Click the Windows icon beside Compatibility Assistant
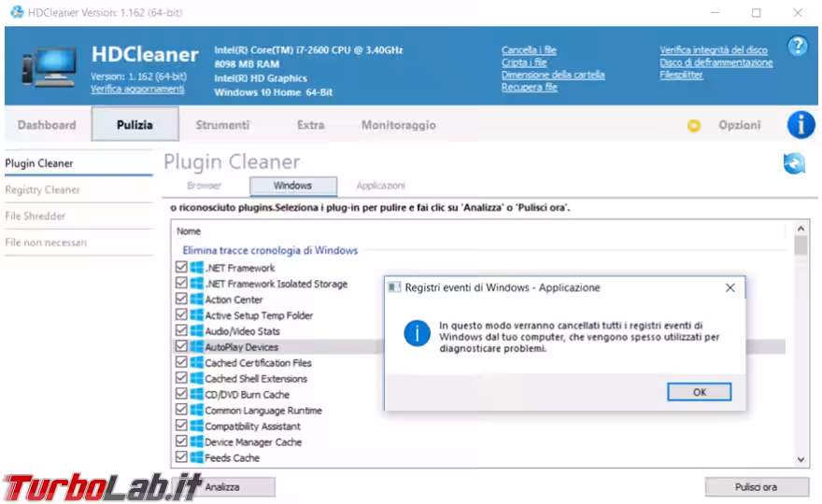822x504 pixels. (x=196, y=426)
